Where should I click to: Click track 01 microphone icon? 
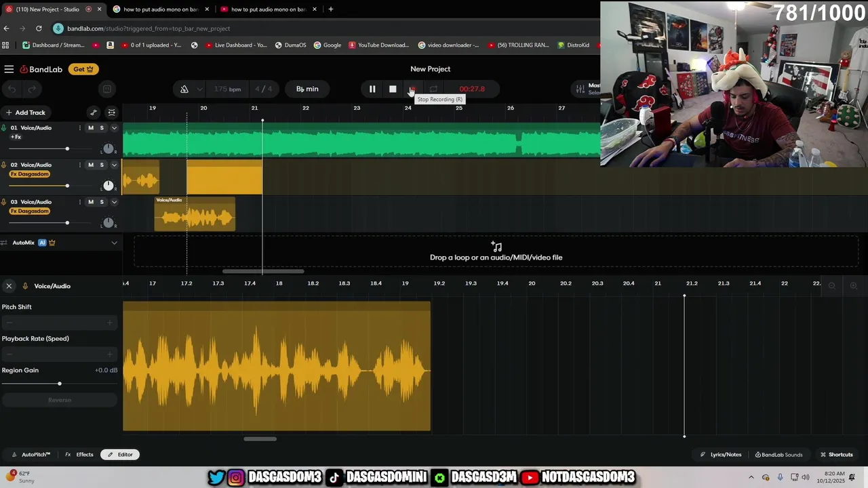click(4, 128)
